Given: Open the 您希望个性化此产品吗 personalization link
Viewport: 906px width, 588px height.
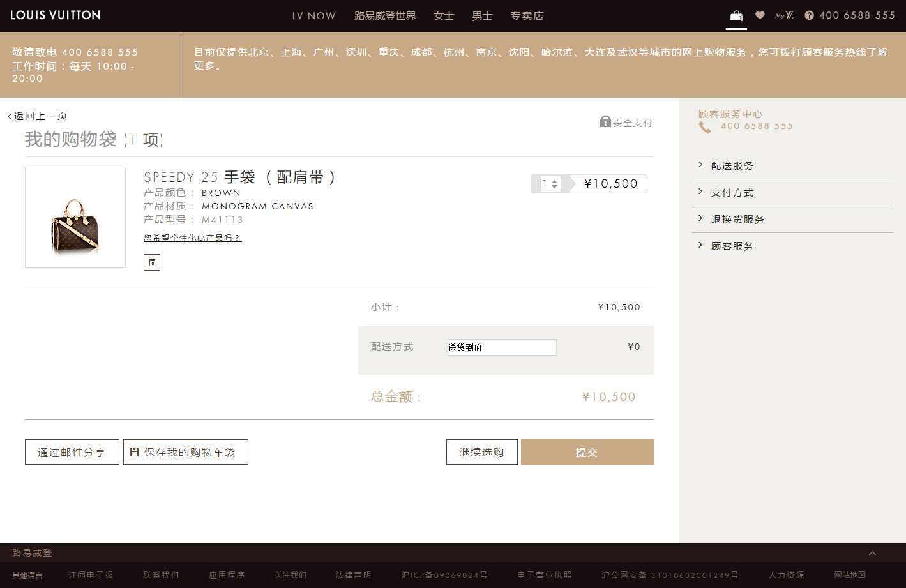Looking at the screenshot, I should point(192,237).
